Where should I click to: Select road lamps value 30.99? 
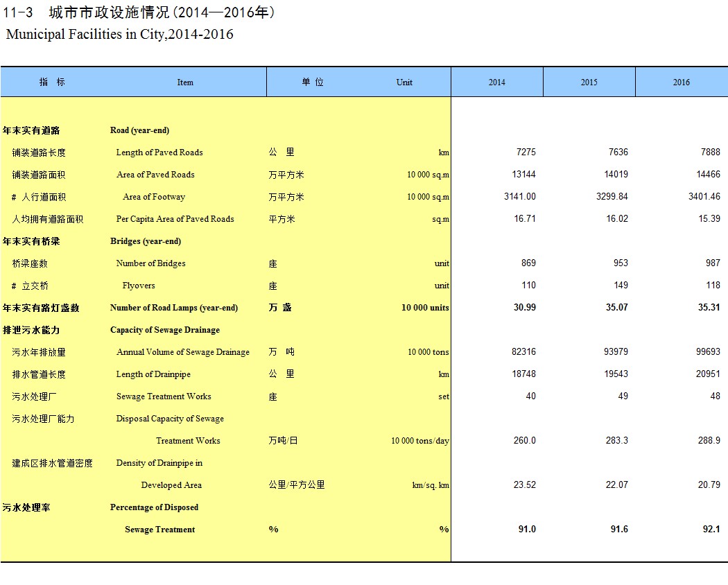click(x=525, y=307)
